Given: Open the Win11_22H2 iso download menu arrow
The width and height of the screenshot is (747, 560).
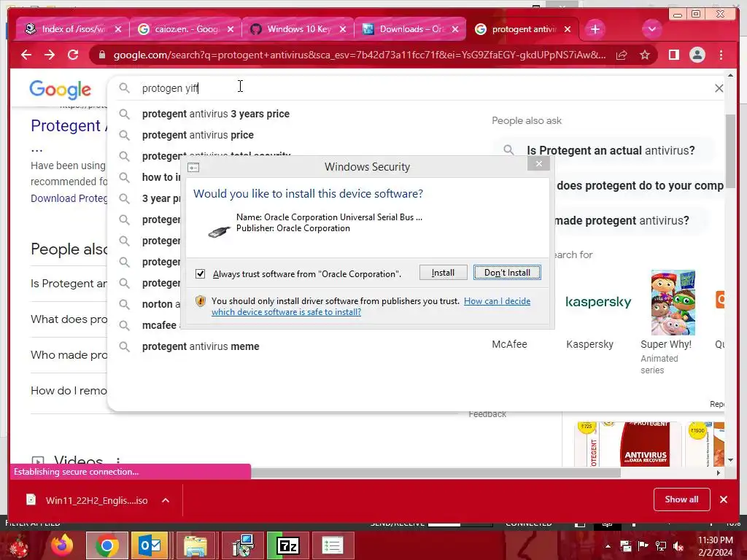Looking at the screenshot, I should pyautogui.click(x=166, y=500).
